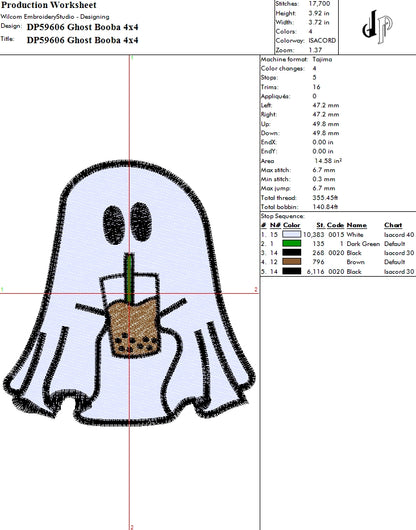Click the stitch count '6,116' in stop 5
Image resolution: width=416 pixels, height=530 pixels.
(316, 271)
